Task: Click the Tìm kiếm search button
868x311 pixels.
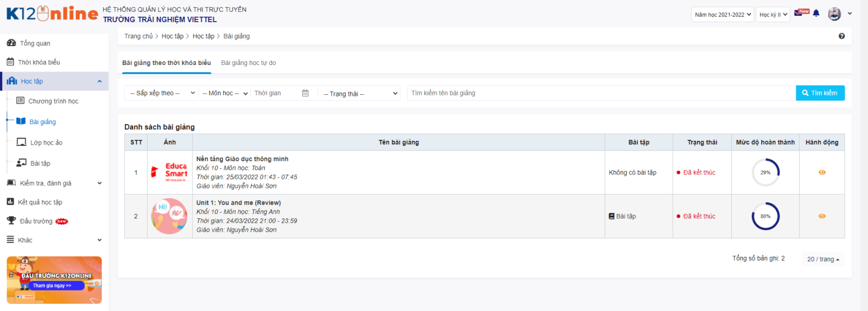Action: coord(820,93)
